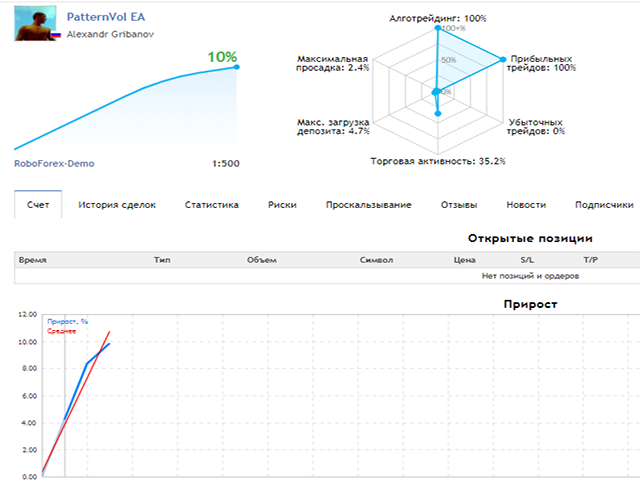Image resolution: width=640 pixels, height=480 pixels.
Task: Sort positions by Время column header
Action: coord(33,260)
